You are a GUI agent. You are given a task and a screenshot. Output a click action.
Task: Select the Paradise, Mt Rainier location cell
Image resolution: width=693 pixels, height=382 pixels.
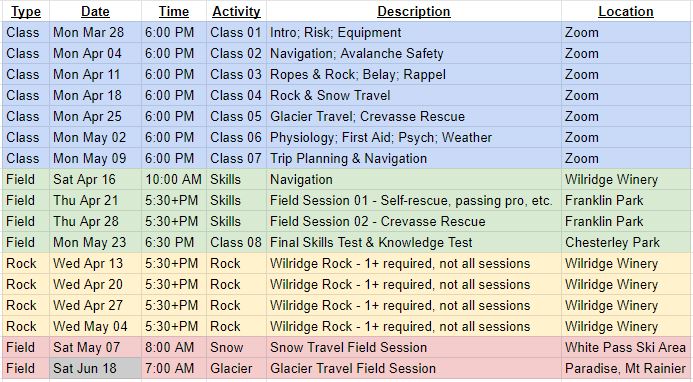click(x=625, y=369)
